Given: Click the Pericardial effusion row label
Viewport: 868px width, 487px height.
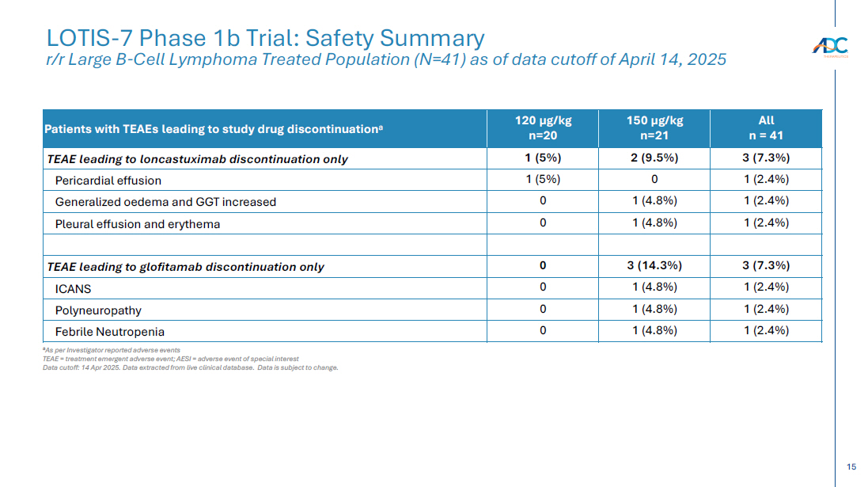Looking at the screenshot, I should pyautogui.click(x=108, y=181).
